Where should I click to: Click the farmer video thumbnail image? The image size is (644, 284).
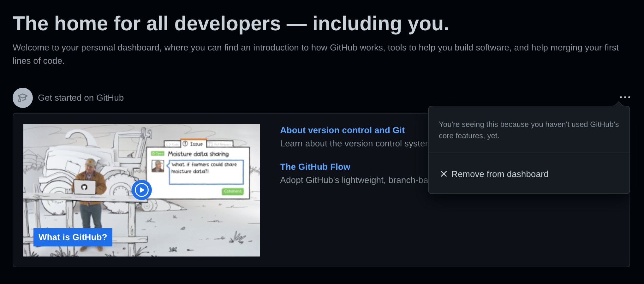141,190
